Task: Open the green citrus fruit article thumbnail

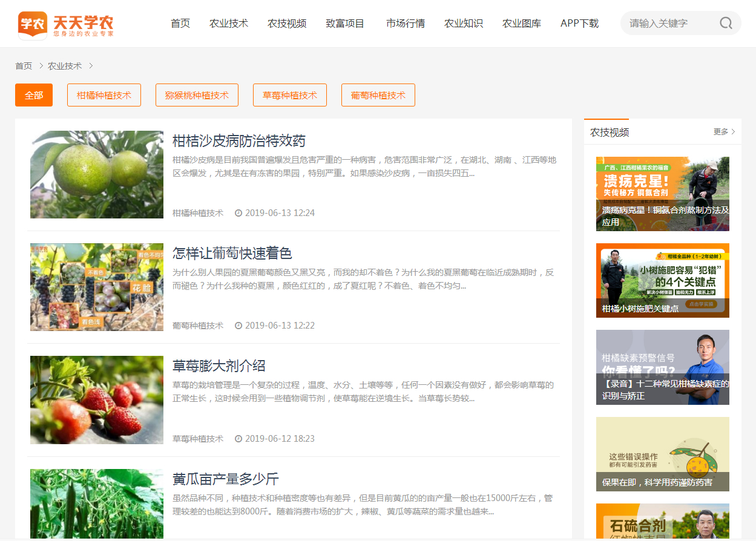Action: 97,174
